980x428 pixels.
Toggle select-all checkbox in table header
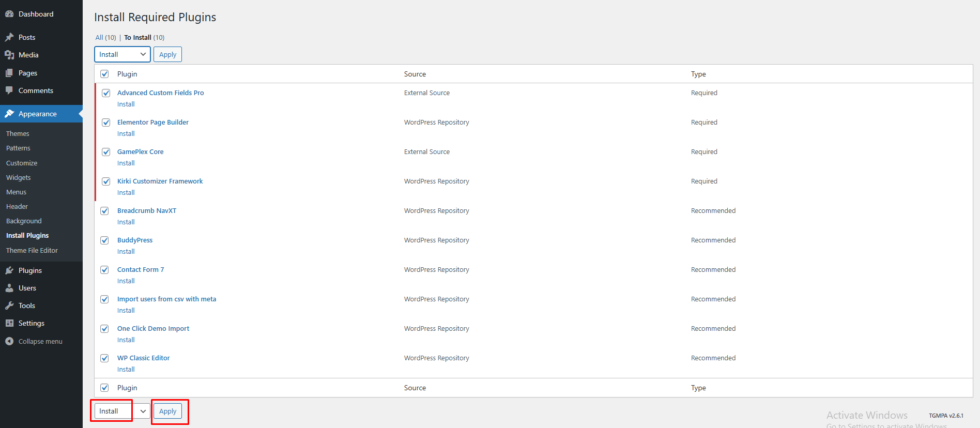click(104, 74)
